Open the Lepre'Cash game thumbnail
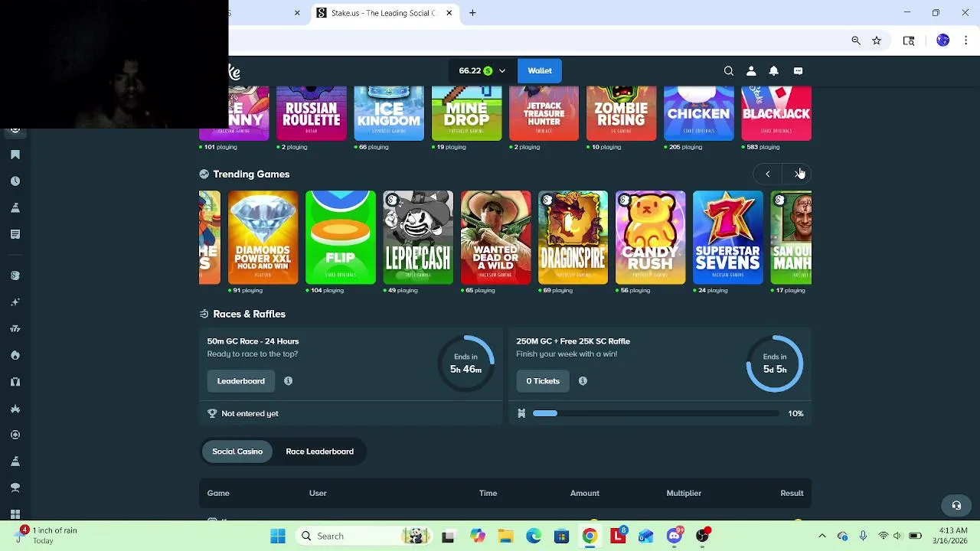980x551 pixels. (x=418, y=237)
